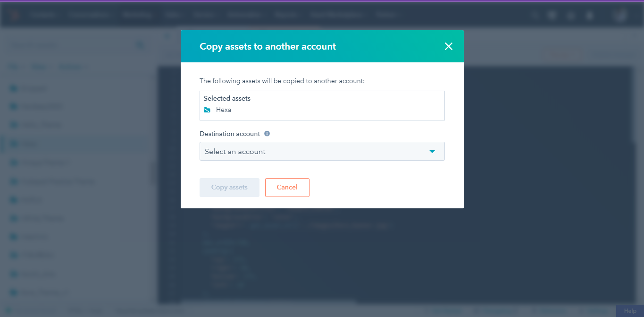Viewport: 644px width, 317px height.
Task: Click the sidebar file search field
Action: 71,45
